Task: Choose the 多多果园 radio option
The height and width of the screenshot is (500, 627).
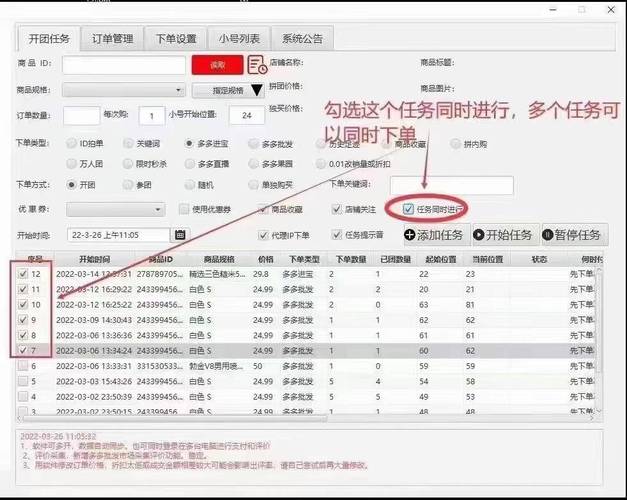Action: 271,164
